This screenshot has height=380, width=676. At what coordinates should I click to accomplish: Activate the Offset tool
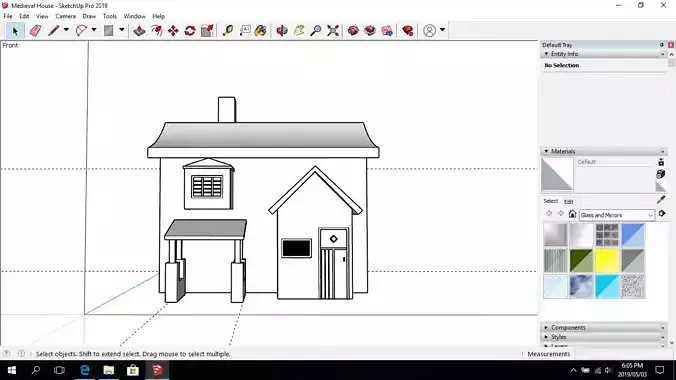point(156,31)
